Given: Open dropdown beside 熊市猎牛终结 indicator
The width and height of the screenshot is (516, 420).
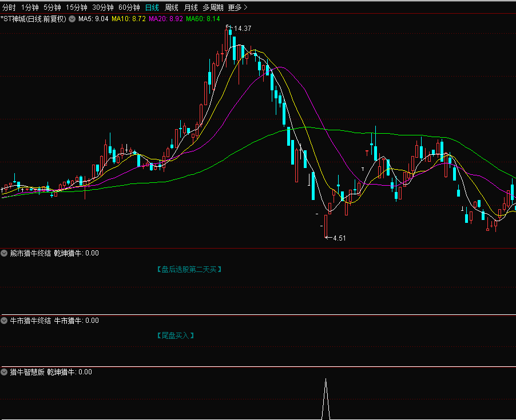Looking at the screenshot, I should coord(4,253).
